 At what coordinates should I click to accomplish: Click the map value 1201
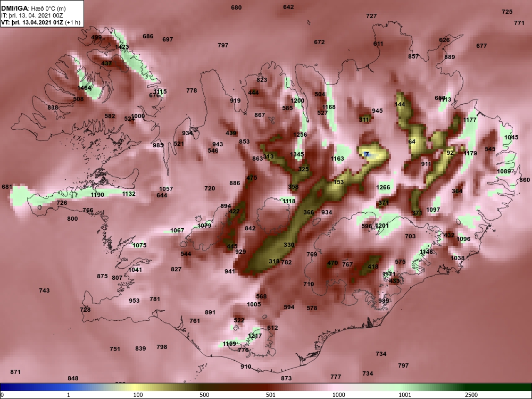click(382, 226)
